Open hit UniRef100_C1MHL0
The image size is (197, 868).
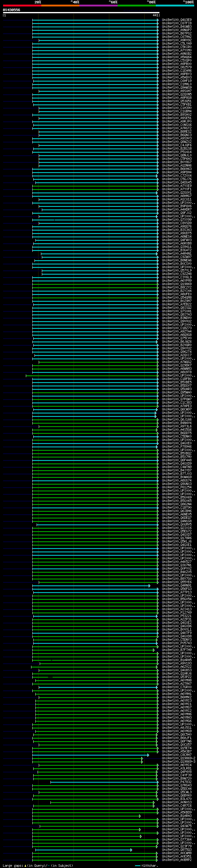[177, 84]
